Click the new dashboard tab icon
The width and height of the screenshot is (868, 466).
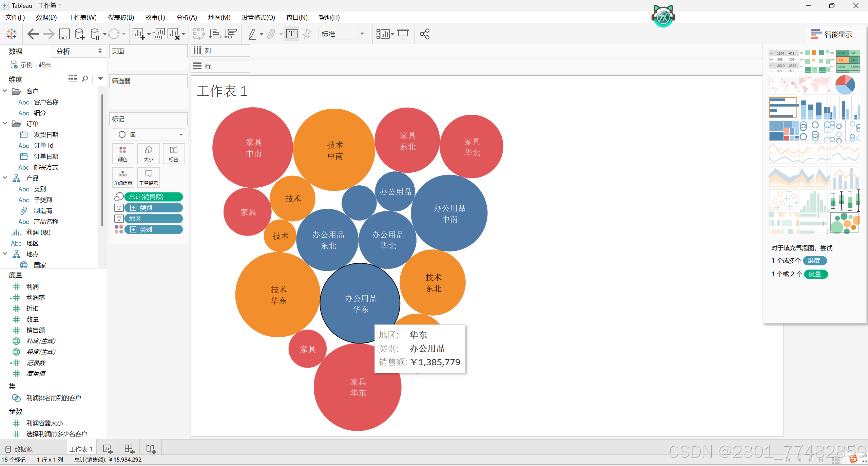pos(129,449)
